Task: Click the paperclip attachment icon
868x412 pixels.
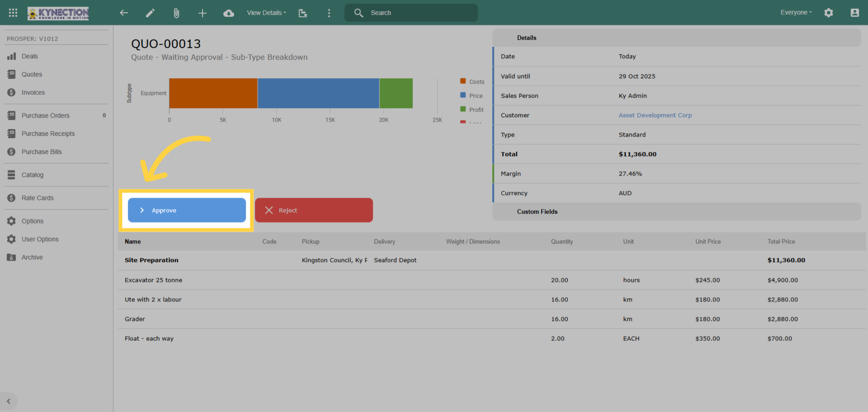Action: pos(176,13)
